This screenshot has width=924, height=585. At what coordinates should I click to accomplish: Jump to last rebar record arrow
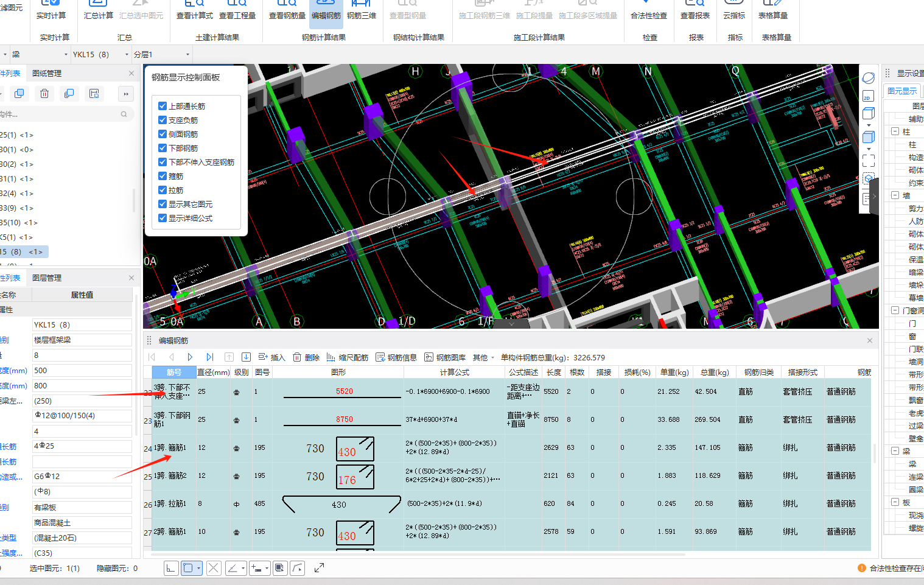209,357
